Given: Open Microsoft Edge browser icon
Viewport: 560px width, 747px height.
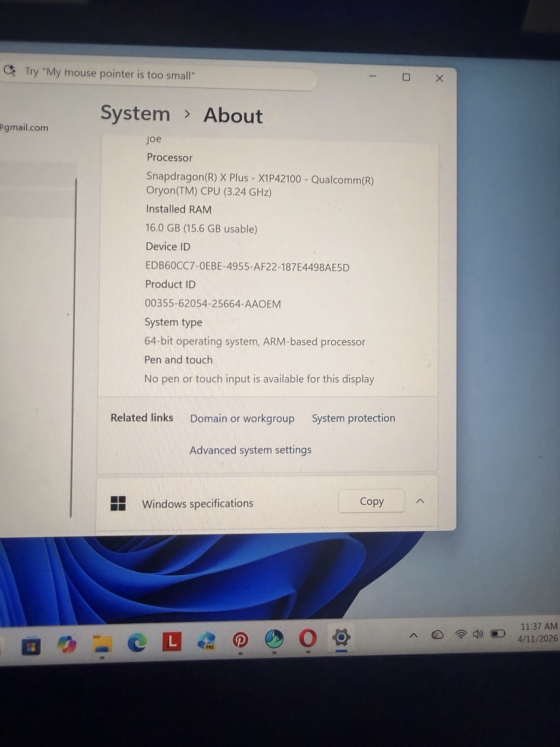Looking at the screenshot, I should point(137,642).
